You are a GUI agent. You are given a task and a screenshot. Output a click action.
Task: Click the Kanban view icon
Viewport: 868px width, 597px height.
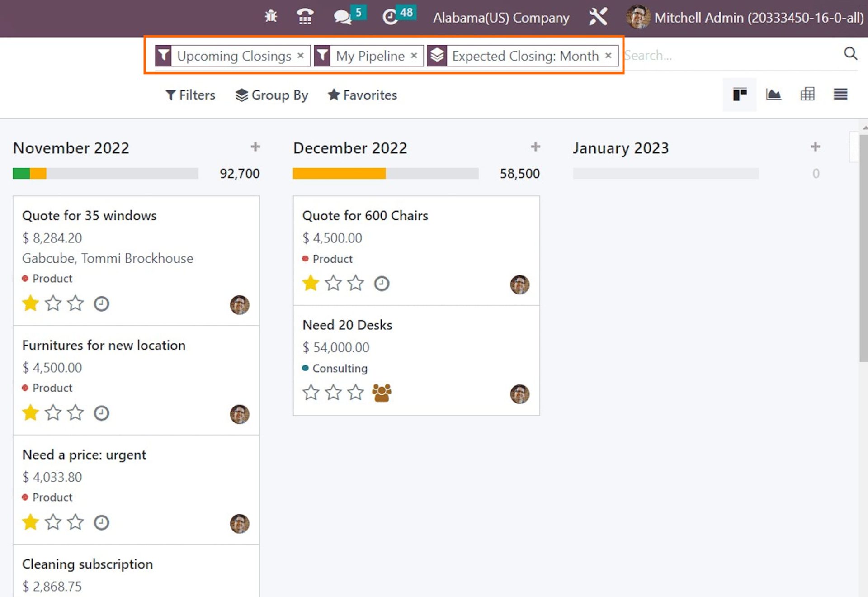[740, 95]
